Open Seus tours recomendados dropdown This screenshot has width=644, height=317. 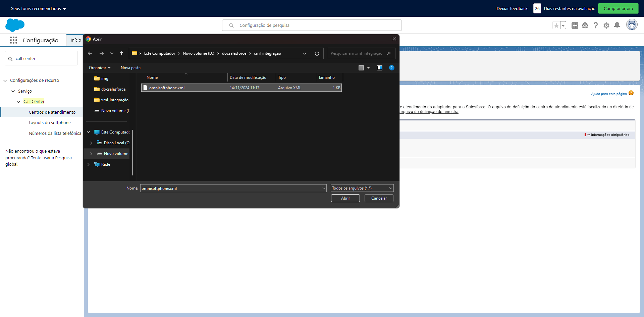[x=39, y=9]
